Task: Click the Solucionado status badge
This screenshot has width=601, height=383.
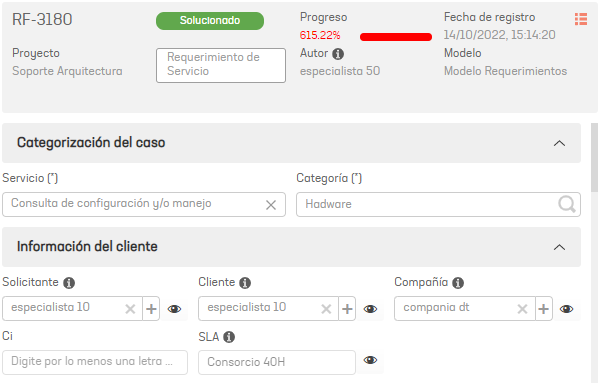Action: (210, 21)
